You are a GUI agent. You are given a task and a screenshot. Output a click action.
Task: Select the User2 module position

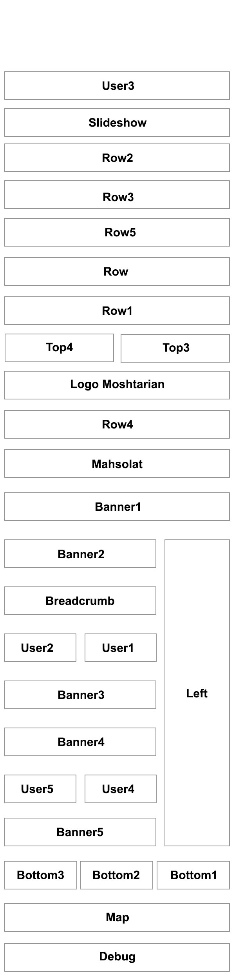(x=40, y=648)
